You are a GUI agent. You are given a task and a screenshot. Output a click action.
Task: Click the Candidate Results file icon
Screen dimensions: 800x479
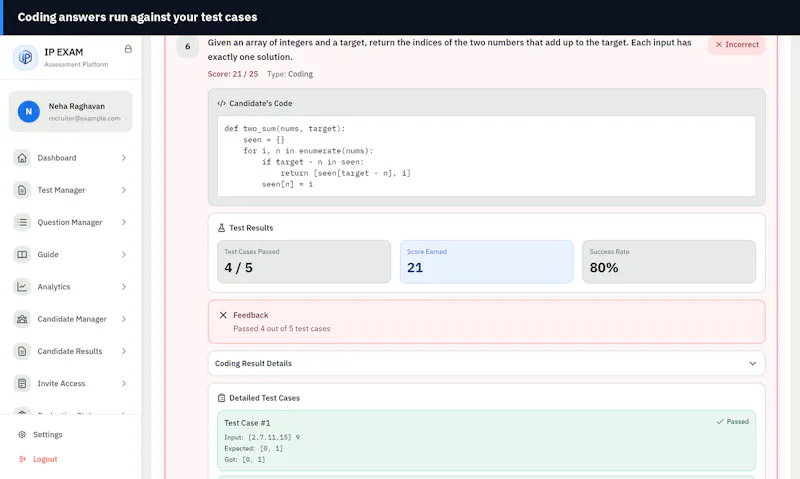tap(22, 351)
